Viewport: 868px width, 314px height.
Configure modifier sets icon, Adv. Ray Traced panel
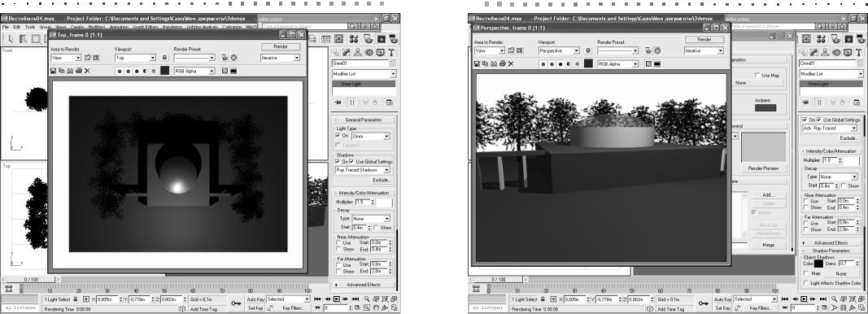(857, 102)
